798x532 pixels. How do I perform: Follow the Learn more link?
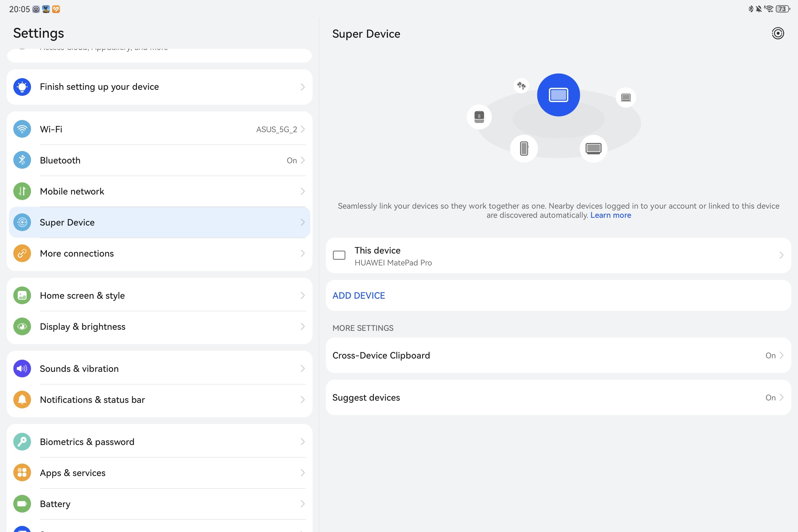tap(610, 215)
